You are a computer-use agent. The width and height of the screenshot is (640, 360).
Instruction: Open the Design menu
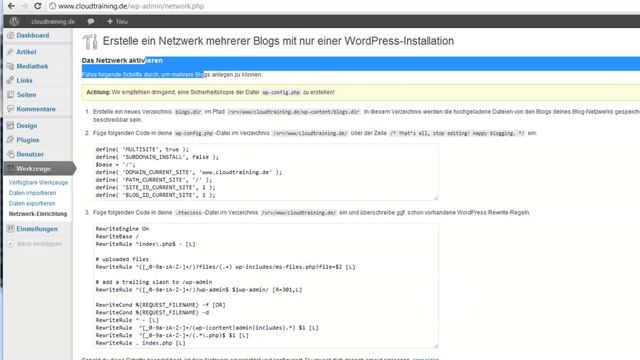tap(27, 126)
